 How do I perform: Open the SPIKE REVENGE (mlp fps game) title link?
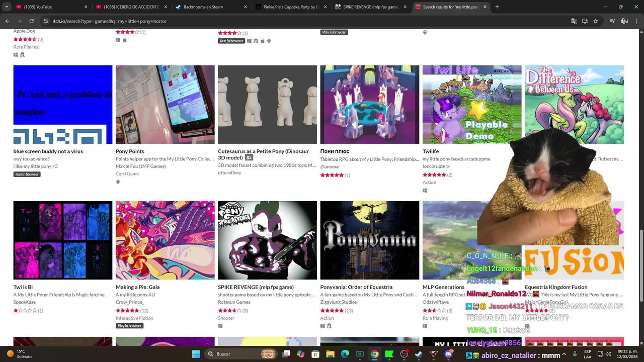click(256, 287)
